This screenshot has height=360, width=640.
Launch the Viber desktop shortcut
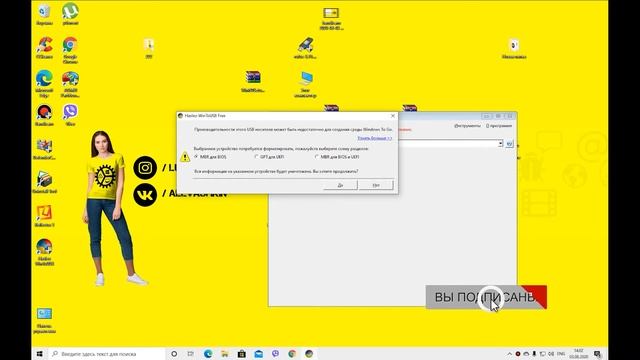pyautogui.click(x=70, y=115)
